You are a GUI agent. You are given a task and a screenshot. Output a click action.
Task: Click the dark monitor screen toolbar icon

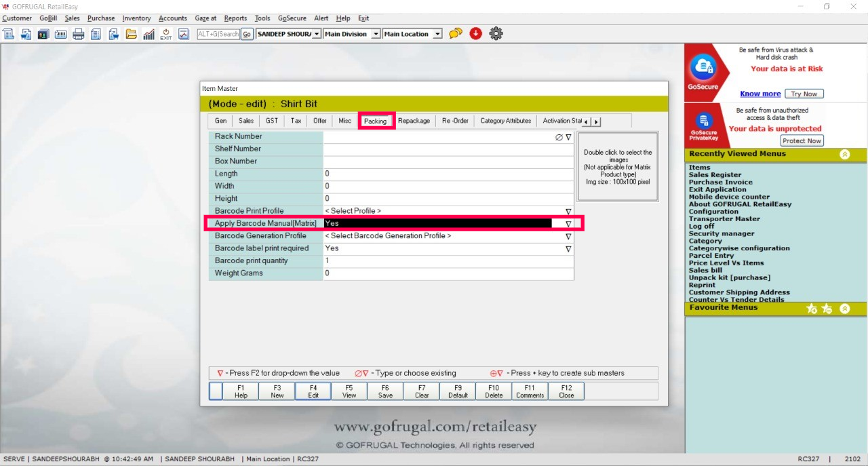coord(43,34)
